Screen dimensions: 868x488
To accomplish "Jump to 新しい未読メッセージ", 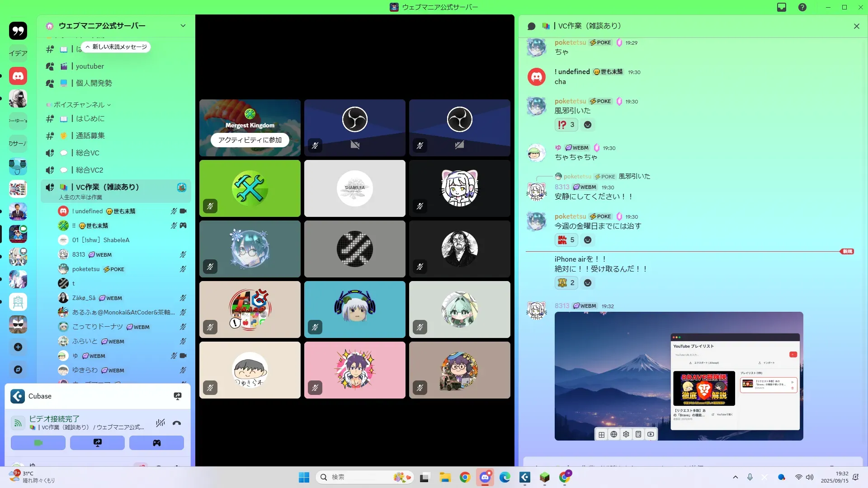I will 116,47.
